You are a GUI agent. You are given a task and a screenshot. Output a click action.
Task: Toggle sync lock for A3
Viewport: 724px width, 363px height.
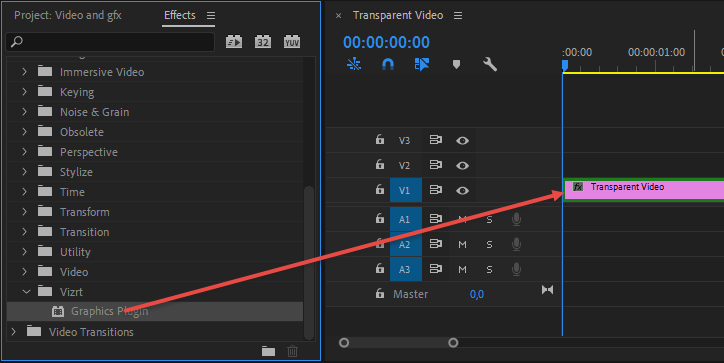pos(435,268)
